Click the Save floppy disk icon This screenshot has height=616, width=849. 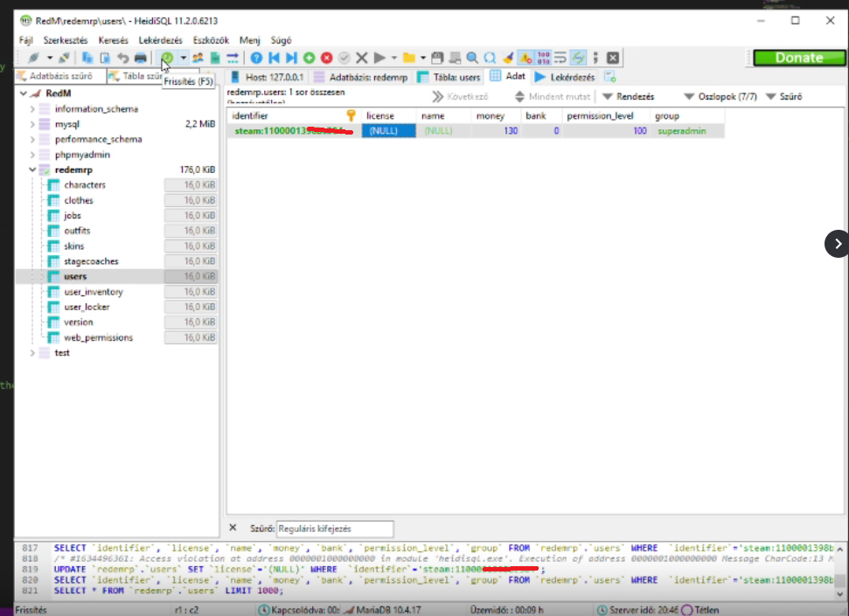click(437, 58)
